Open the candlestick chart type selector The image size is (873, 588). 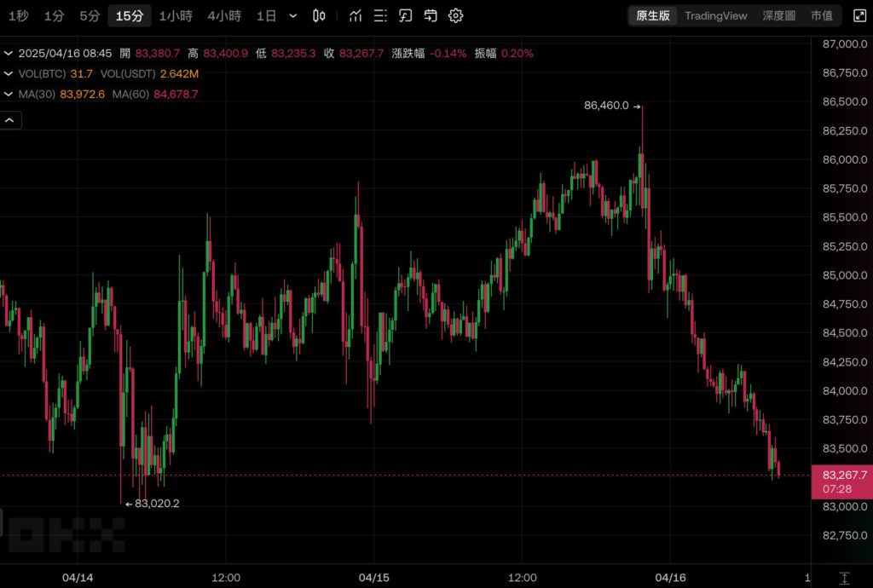(319, 15)
